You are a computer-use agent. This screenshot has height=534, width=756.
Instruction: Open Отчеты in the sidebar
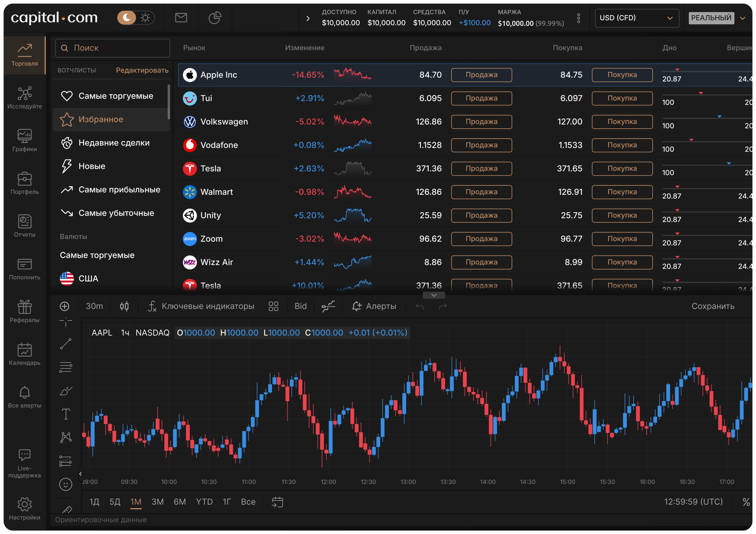pos(25,226)
